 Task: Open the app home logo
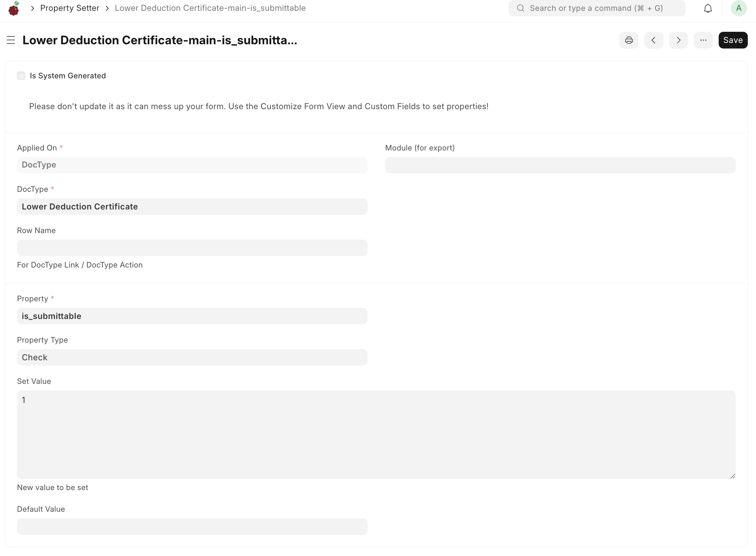coord(14,9)
